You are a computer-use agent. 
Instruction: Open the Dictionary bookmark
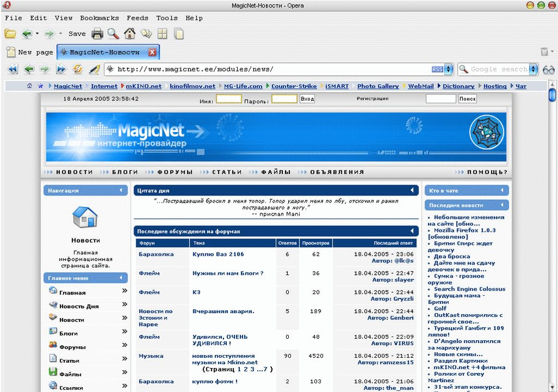(458, 86)
